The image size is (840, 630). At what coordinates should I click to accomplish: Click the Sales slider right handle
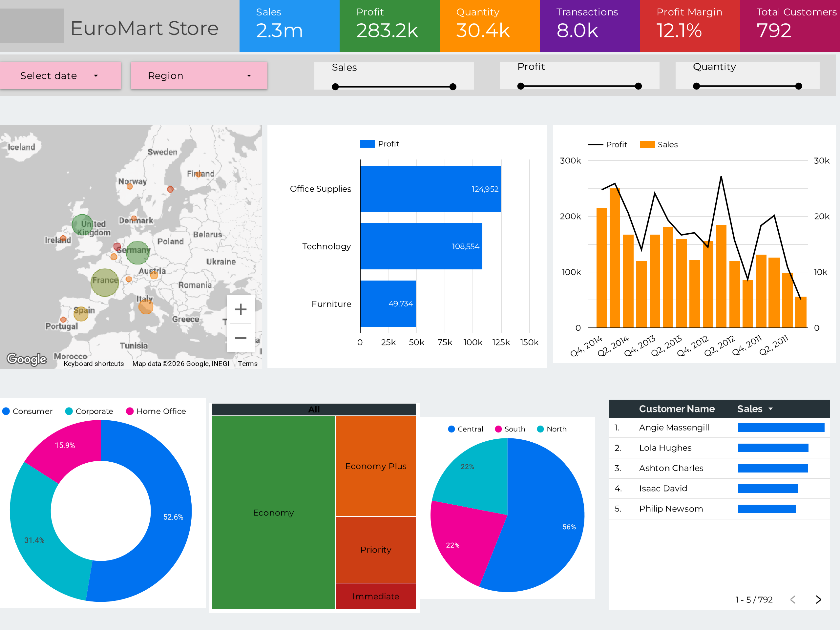coord(453,87)
